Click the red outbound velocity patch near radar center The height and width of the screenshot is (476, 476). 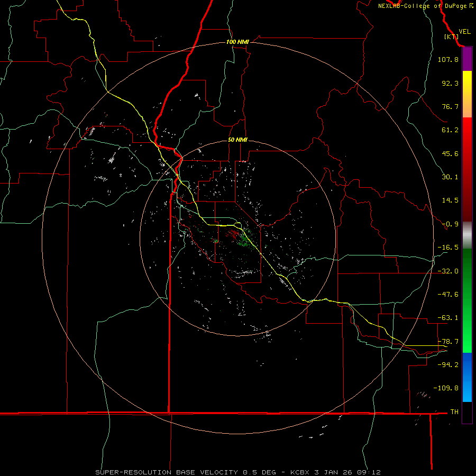point(233,234)
